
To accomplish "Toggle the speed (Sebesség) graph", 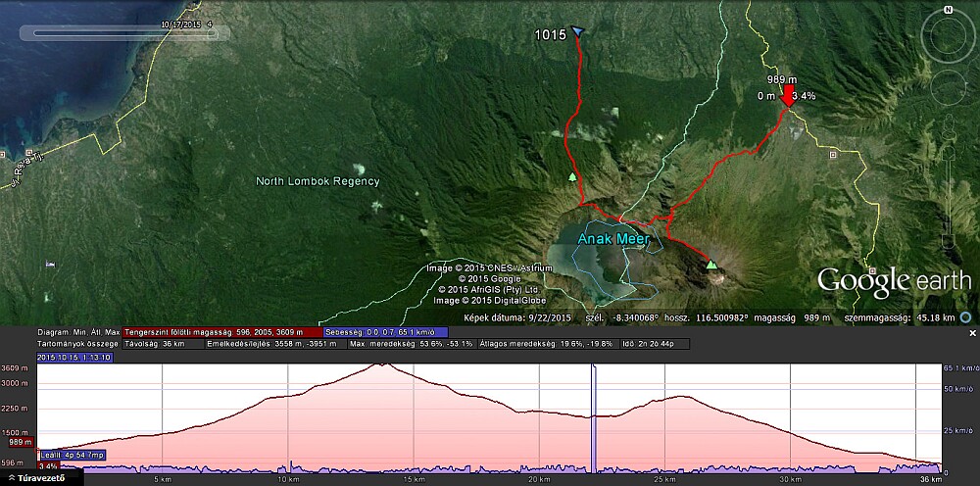I will tap(384, 332).
